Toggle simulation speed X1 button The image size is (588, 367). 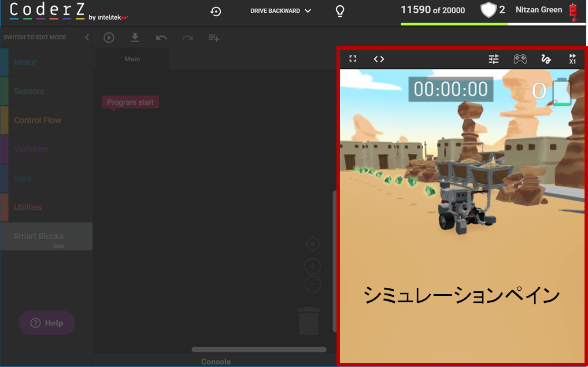[572, 59]
